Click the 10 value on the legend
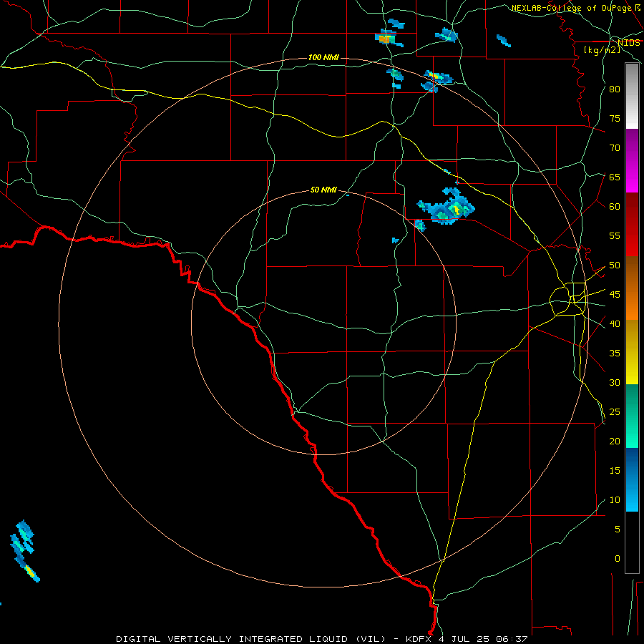The height and width of the screenshot is (644, 644). [615, 500]
